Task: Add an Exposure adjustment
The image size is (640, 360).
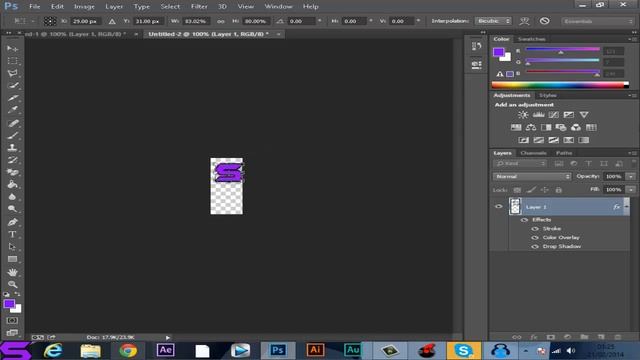Action: 569,115
